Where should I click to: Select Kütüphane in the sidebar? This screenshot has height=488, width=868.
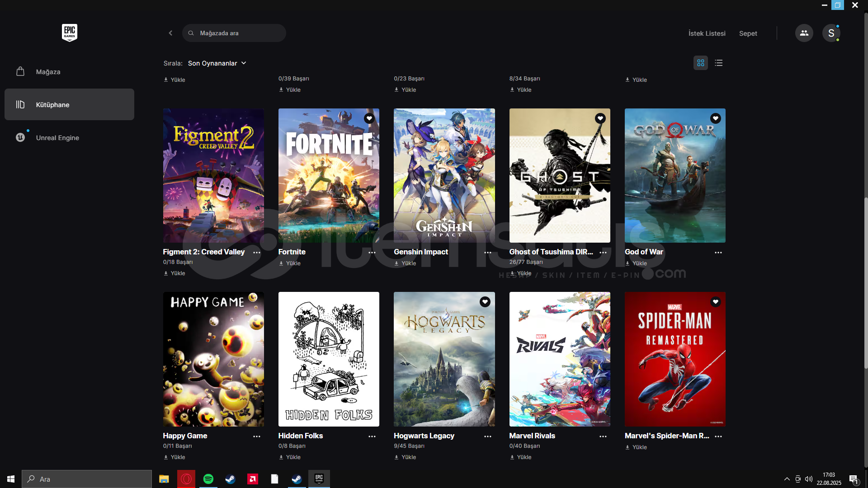click(69, 104)
